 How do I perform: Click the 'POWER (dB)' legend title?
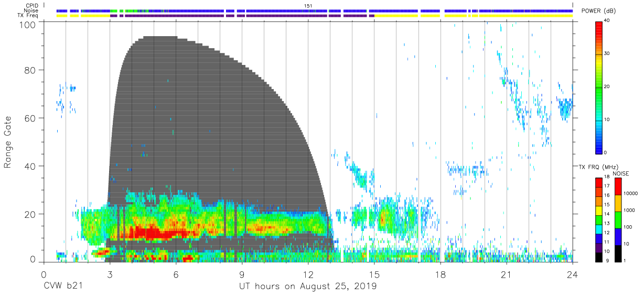pyautogui.click(x=598, y=11)
